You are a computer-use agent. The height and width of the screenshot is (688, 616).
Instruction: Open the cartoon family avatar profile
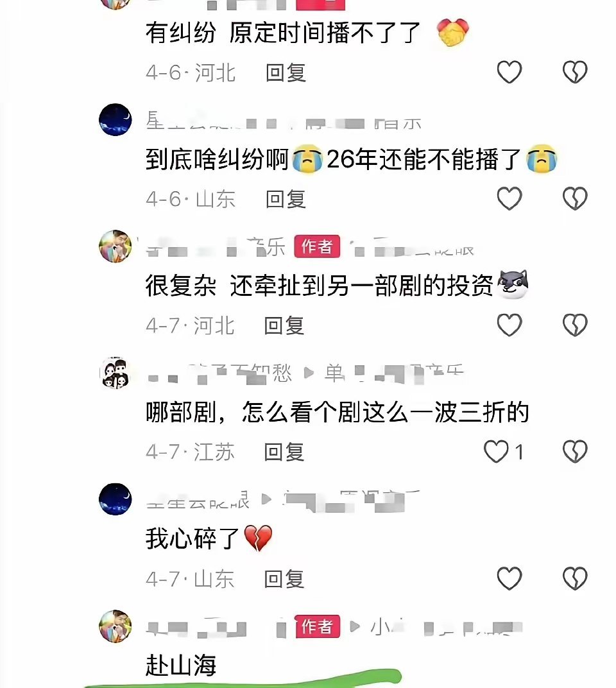pyautogui.click(x=116, y=372)
